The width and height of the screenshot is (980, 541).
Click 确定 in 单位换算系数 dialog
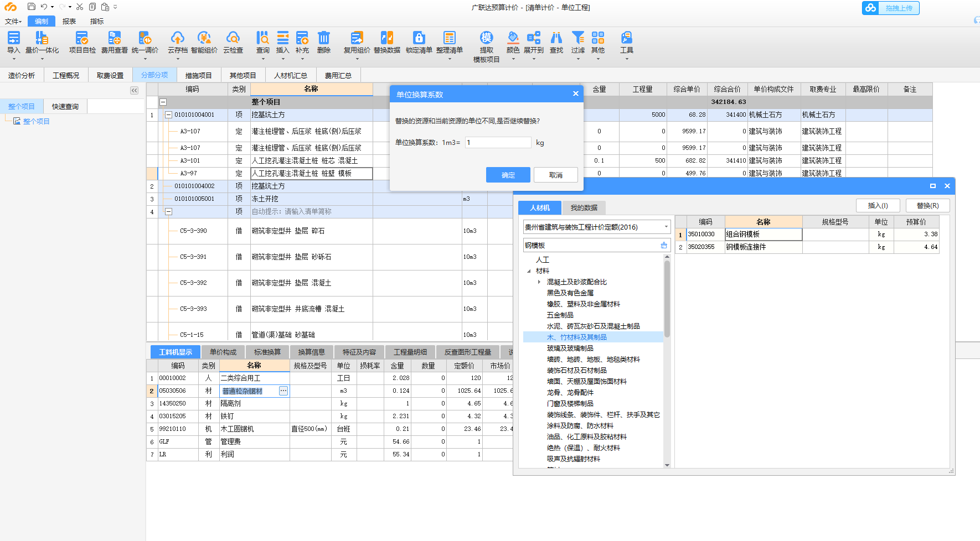pos(508,175)
